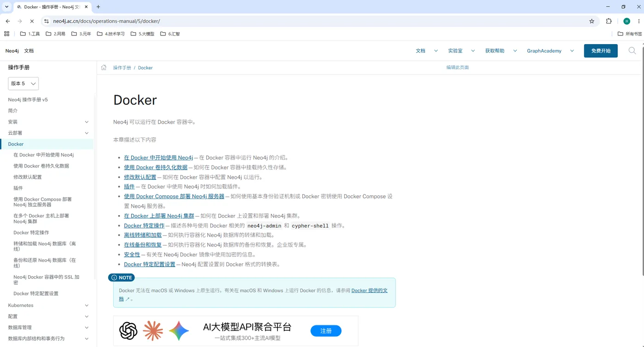Viewport: 644px width, 347px height.
Task: Click the breadcrumb home icon
Action: click(x=103, y=68)
